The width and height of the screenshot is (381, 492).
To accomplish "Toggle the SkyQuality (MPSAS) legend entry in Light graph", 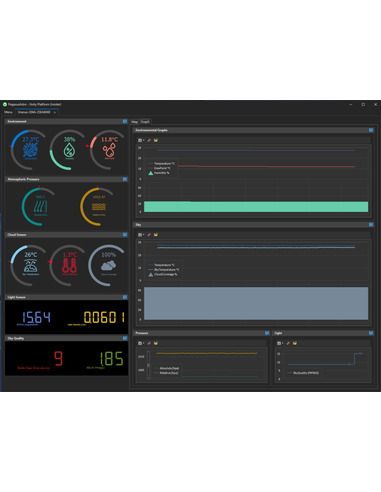I will pos(303,373).
